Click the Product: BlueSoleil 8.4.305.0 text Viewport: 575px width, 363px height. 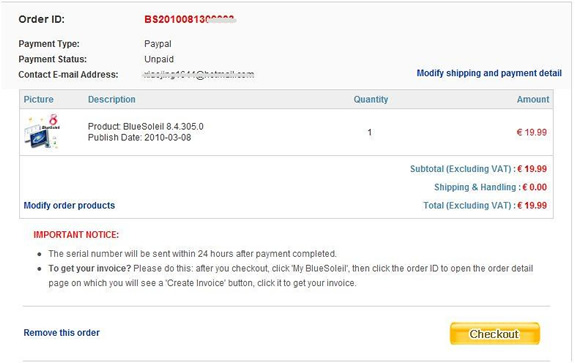coord(146,126)
